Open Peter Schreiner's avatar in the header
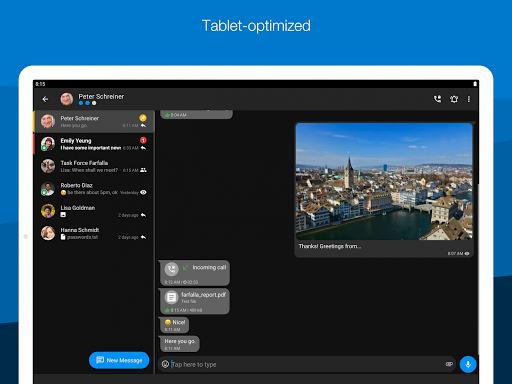Viewport: 512px width, 384px height. pyautogui.click(x=67, y=99)
